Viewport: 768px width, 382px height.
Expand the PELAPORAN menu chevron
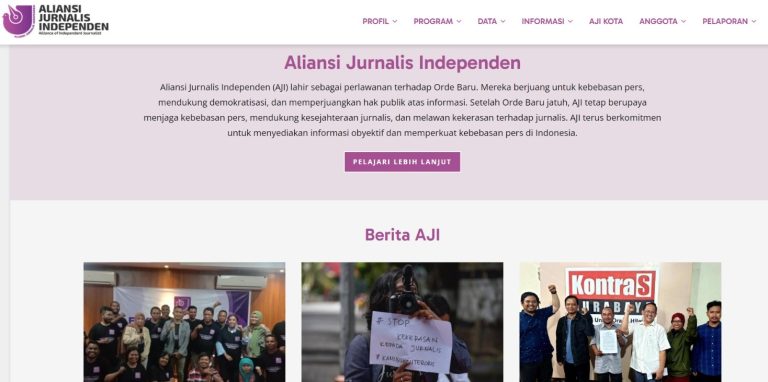(x=754, y=22)
